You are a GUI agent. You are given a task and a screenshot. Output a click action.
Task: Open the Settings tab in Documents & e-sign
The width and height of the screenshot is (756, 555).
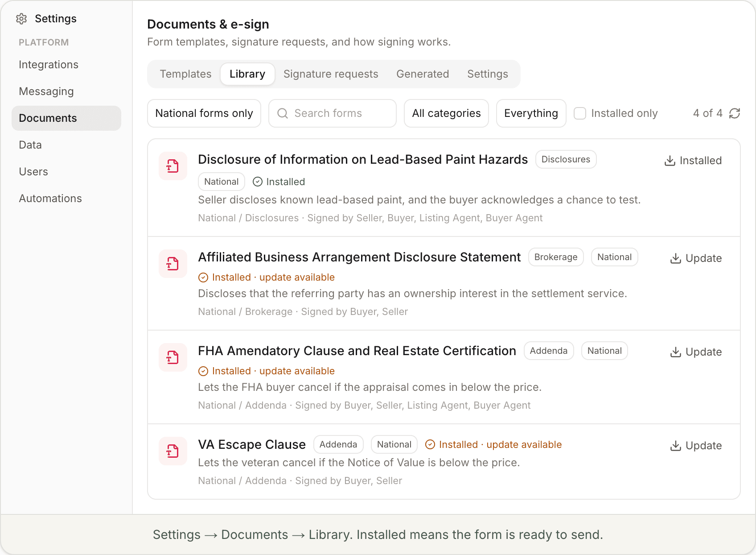pyautogui.click(x=488, y=74)
